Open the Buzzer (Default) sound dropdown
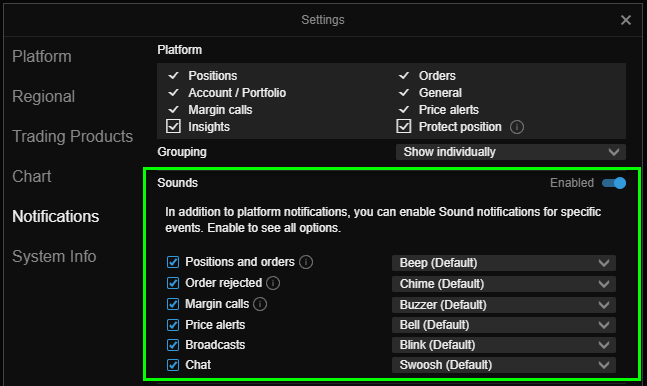Image resolution: width=647 pixels, height=386 pixels. tap(504, 305)
